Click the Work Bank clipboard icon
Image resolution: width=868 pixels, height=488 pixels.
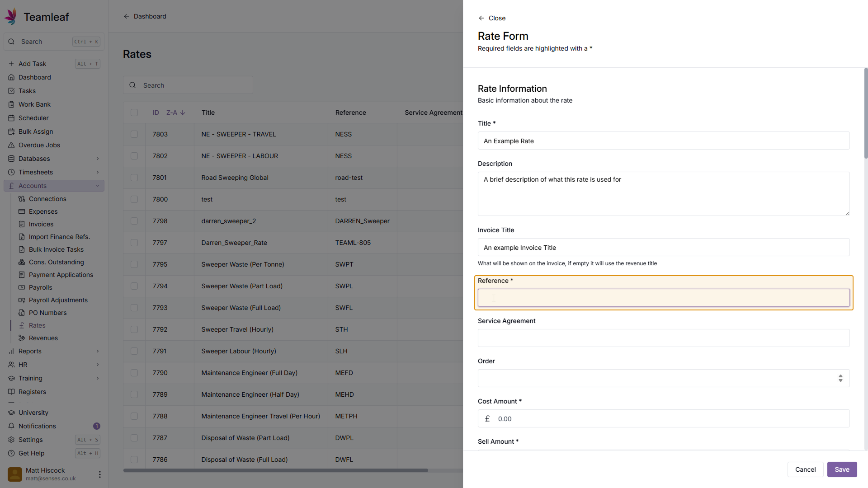point(11,104)
